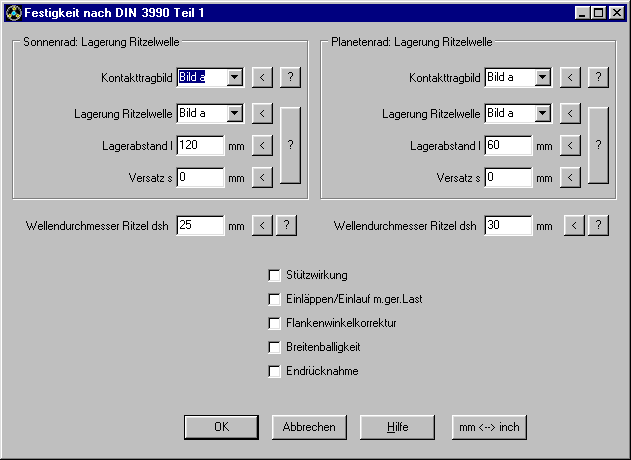The height and width of the screenshot is (460, 631).
Task: Click the '?' button beside Planetenrad Kontakttragbild
Action: [x=597, y=77]
